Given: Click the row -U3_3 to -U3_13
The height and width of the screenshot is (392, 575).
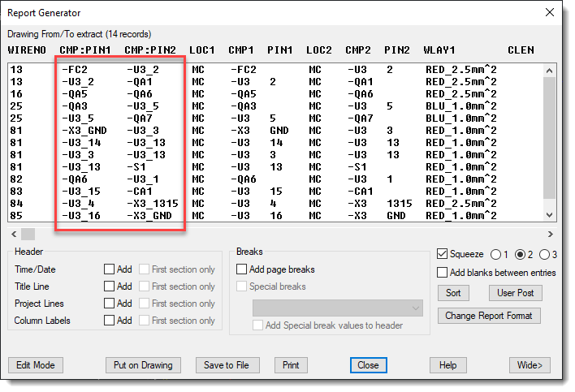Looking at the screenshot, I should click(x=275, y=154).
